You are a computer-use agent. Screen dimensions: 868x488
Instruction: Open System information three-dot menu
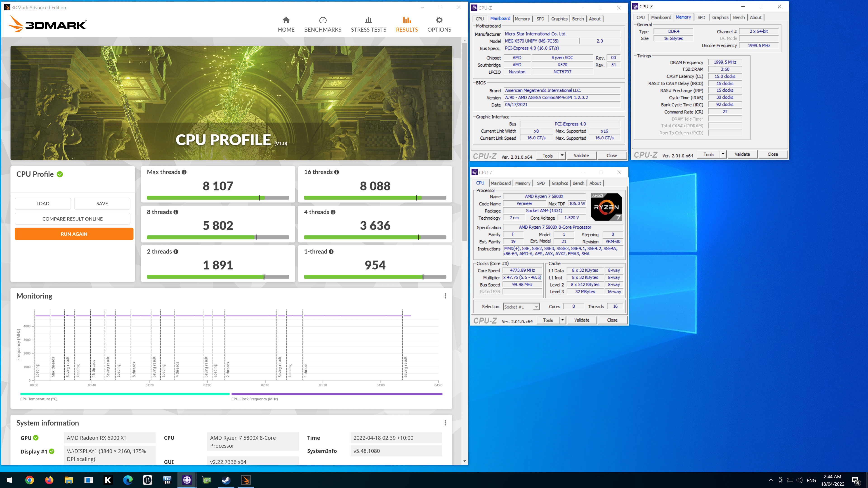coord(445,423)
